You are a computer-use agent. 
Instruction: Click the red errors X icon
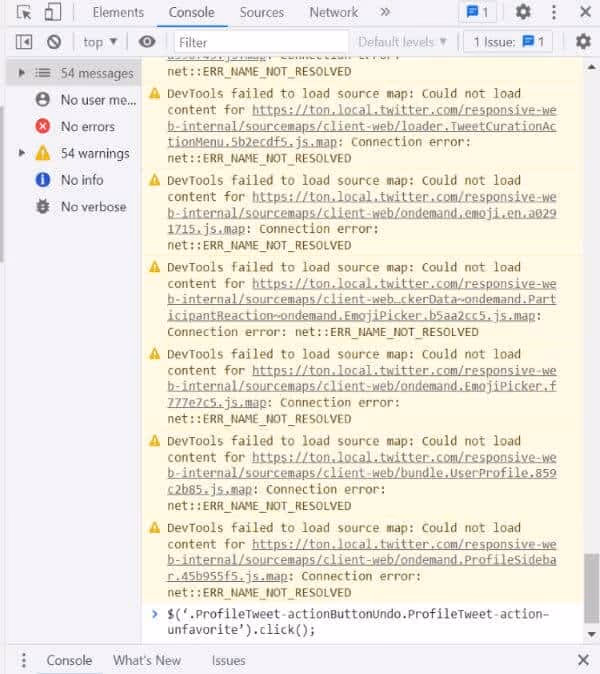(x=43, y=126)
